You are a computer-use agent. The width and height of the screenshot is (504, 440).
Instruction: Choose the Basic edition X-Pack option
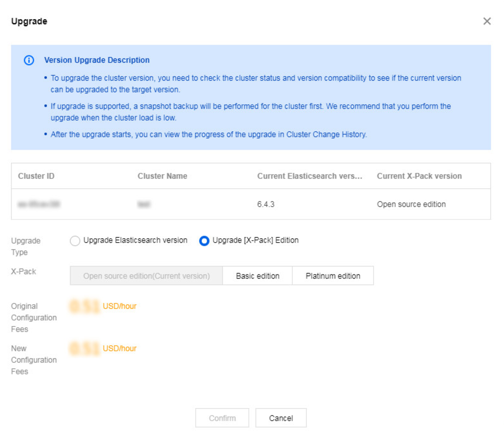(x=257, y=276)
